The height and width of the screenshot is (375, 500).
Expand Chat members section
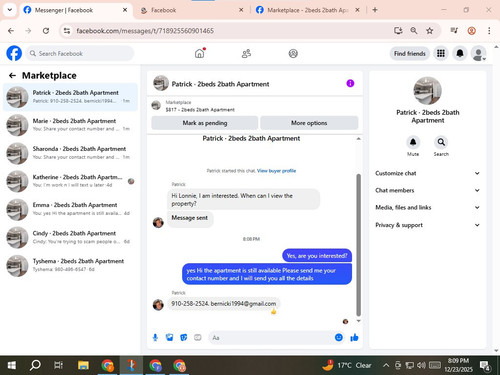click(x=427, y=190)
